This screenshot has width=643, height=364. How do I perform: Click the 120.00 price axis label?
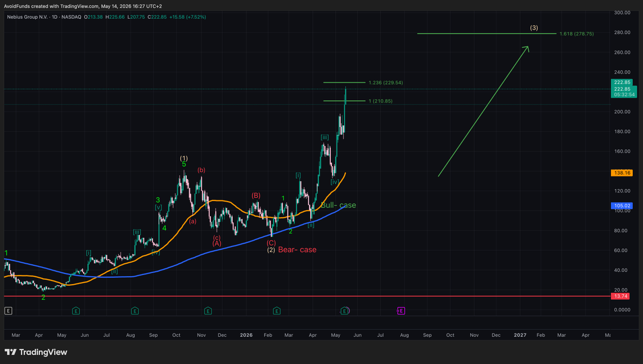(622, 191)
